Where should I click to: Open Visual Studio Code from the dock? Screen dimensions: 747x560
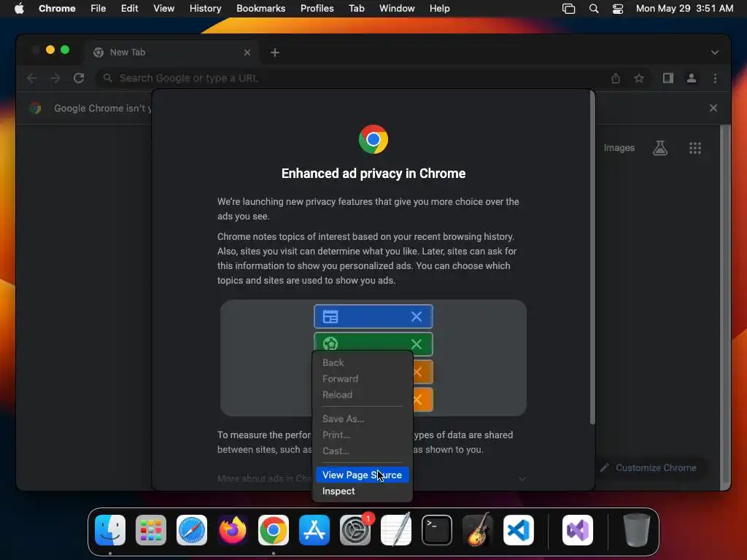click(x=519, y=530)
